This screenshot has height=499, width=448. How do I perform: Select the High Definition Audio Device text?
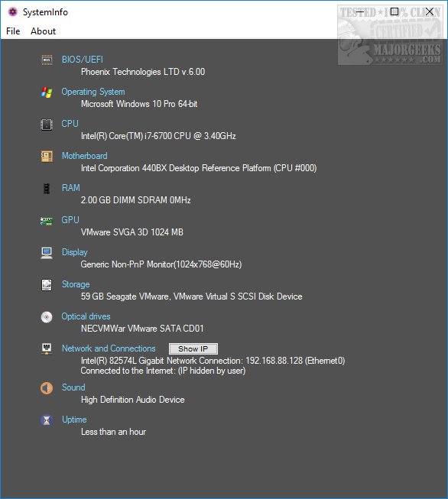[133, 400]
